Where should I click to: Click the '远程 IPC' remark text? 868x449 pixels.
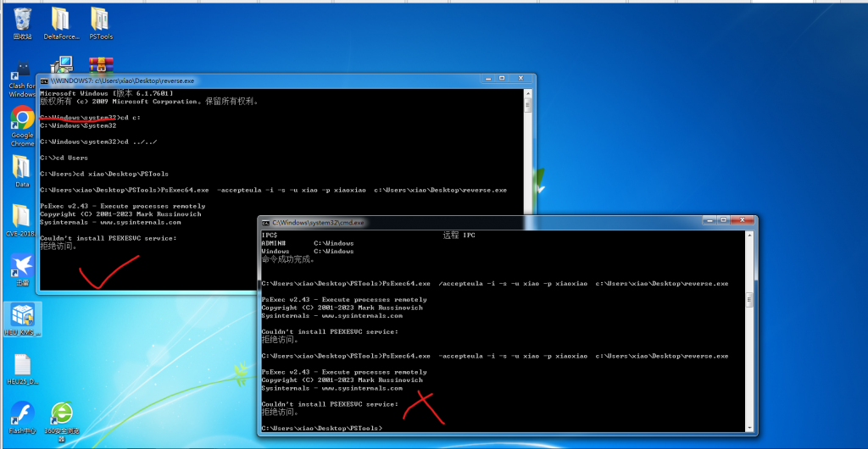(459, 235)
